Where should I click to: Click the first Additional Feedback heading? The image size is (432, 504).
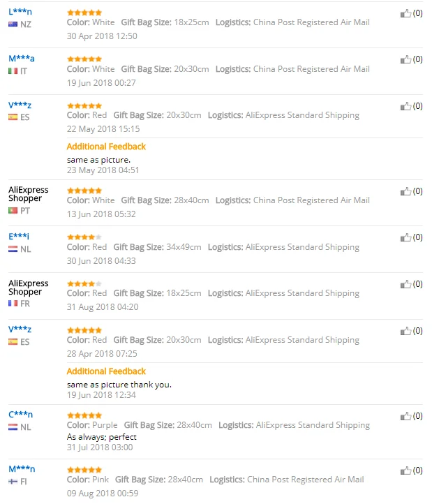coord(106,147)
